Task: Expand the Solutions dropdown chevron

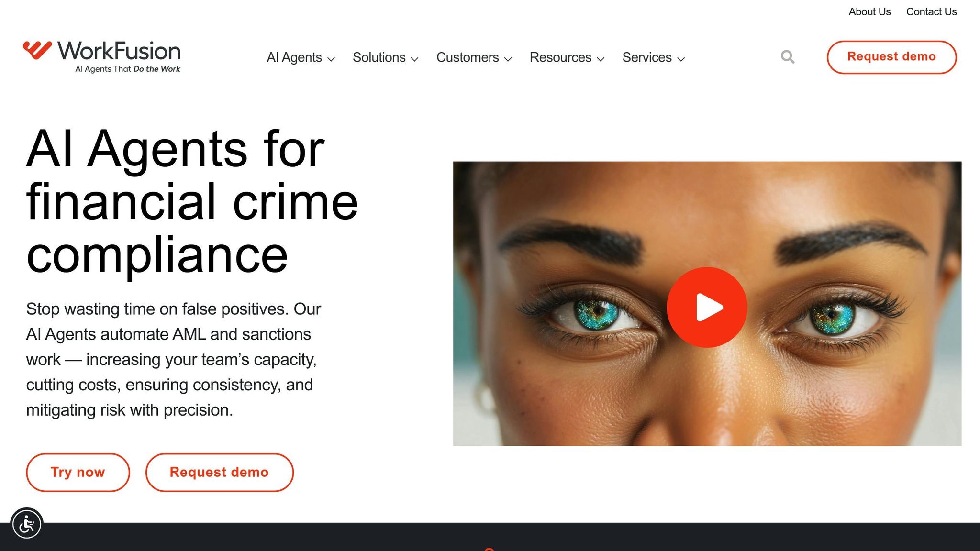Action: 415,59
